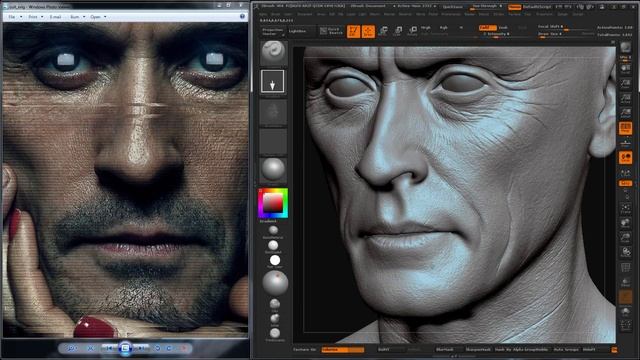Click Photo Viewer help icon

pos(242,16)
